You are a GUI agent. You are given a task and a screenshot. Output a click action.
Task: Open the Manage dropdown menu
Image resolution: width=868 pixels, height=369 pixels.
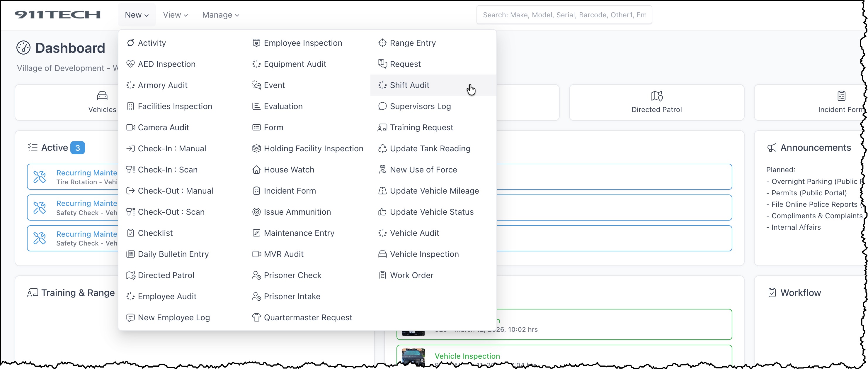tap(220, 15)
